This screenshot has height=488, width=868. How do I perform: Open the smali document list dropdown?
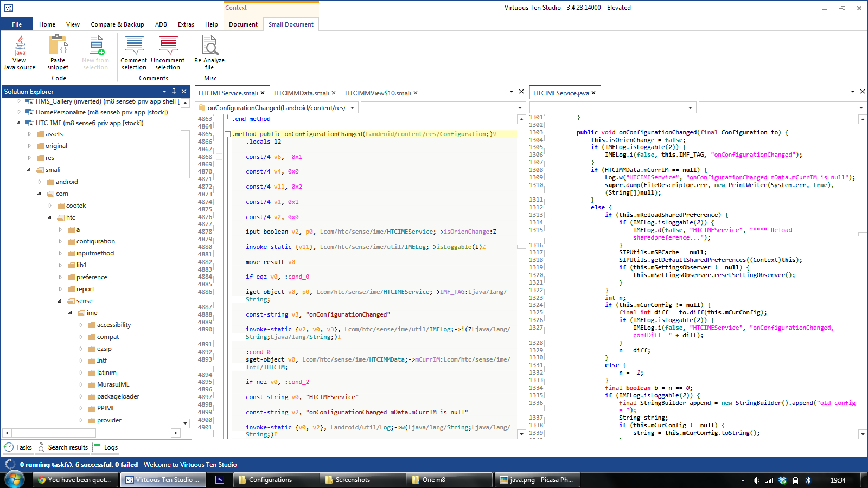pyautogui.click(x=511, y=92)
